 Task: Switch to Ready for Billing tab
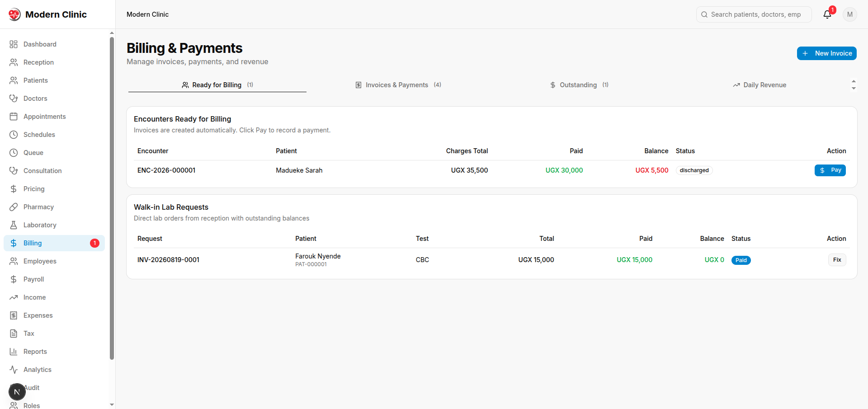[x=217, y=85]
